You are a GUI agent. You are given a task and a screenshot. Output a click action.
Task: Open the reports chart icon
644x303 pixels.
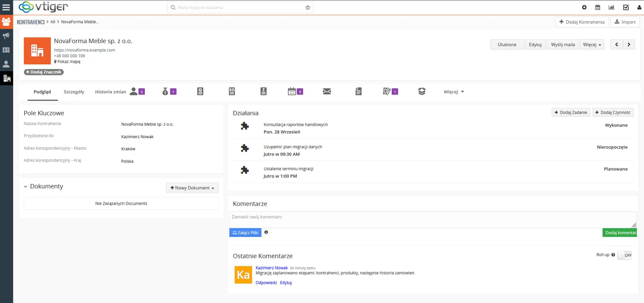pos(611,7)
